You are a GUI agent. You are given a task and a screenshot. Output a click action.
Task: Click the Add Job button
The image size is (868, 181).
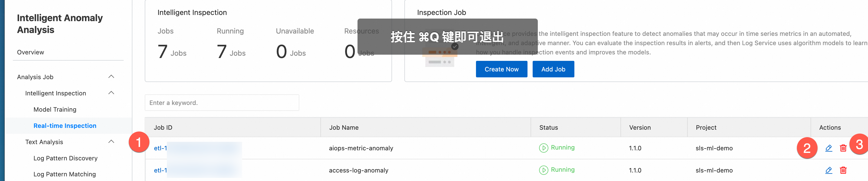(553, 69)
